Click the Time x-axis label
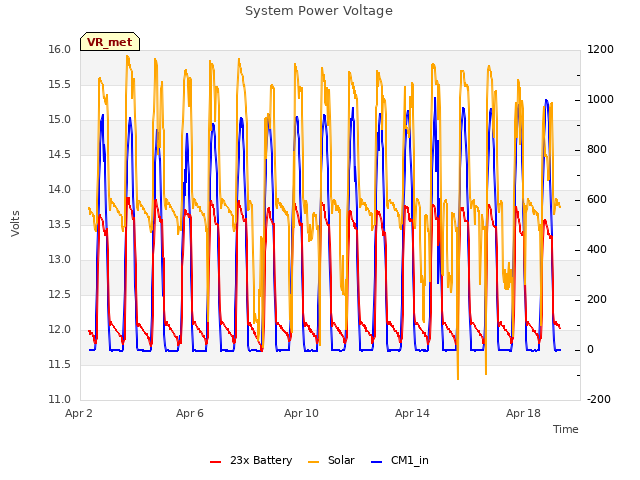This screenshot has width=640, height=480. (566, 429)
